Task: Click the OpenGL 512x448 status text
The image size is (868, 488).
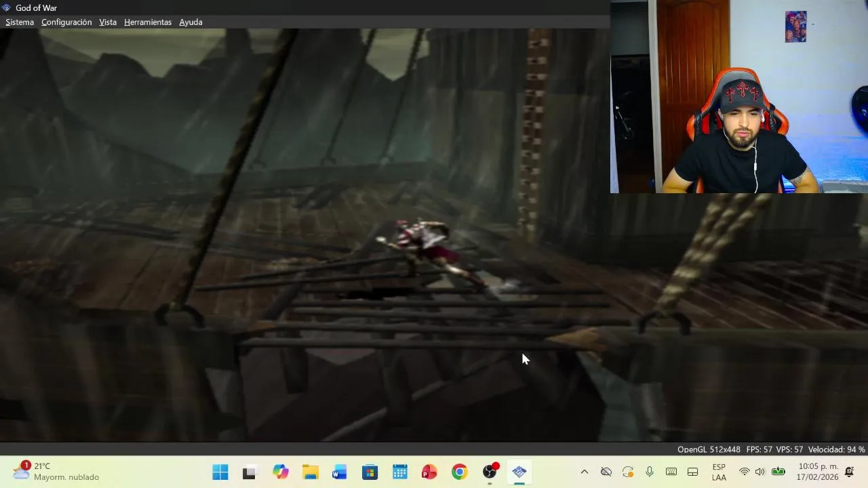Action: click(x=709, y=449)
